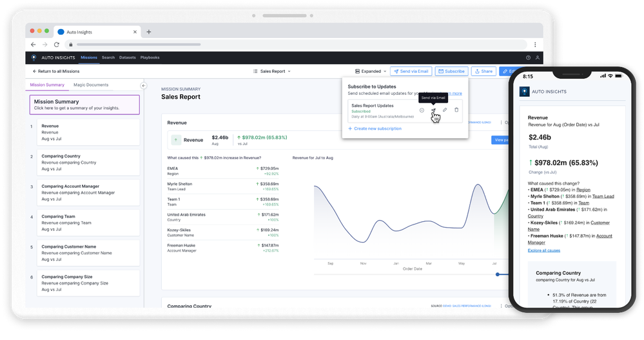Select sidebar item Comparing Team

[x=88, y=223]
